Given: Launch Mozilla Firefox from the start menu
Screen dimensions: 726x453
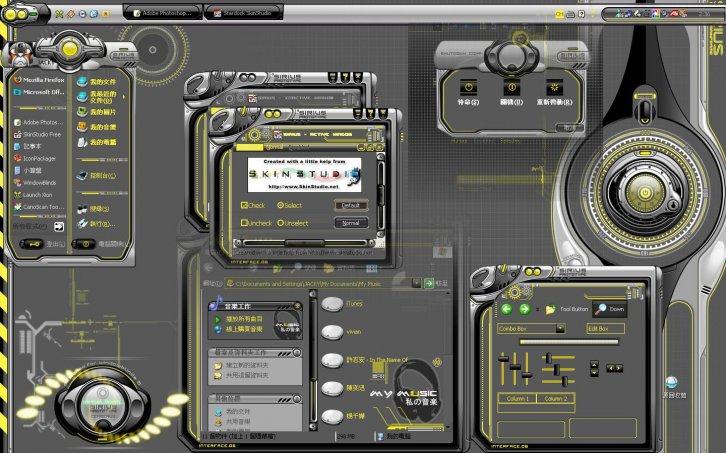Looking at the screenshot, I should tap(39, 80).
